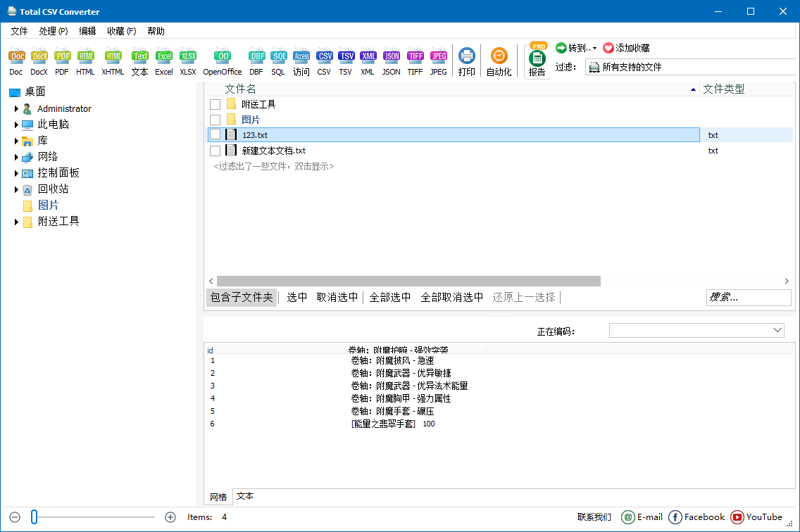Toggle 包含子文件夹 include subfolders
This screenshot has height=532, width=800.
pos(242,298)
